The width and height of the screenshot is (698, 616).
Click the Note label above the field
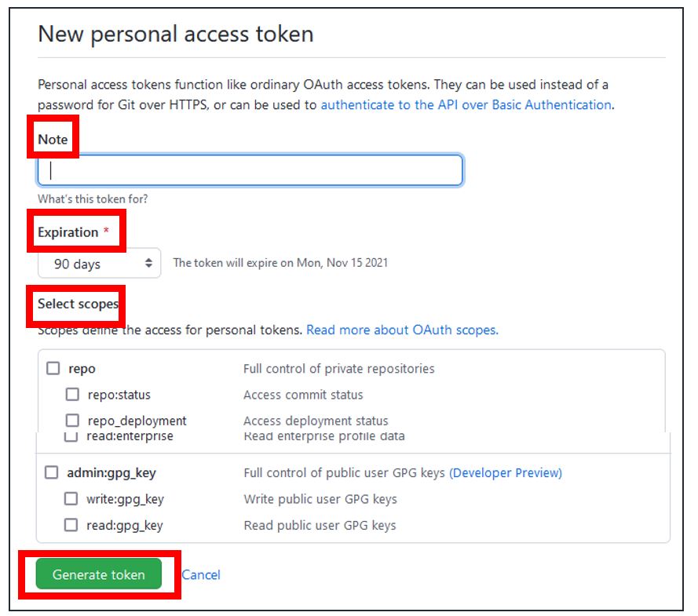click(51, 137)
